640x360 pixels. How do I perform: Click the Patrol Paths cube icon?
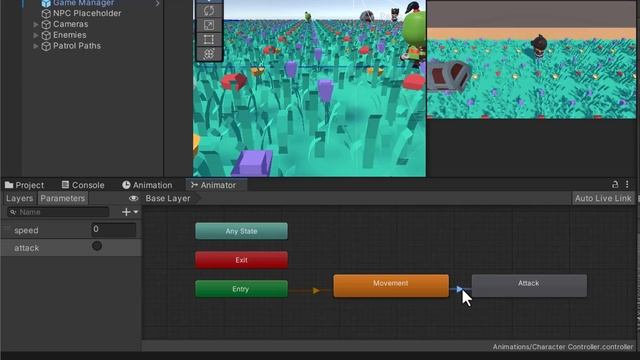click(46, 46)
